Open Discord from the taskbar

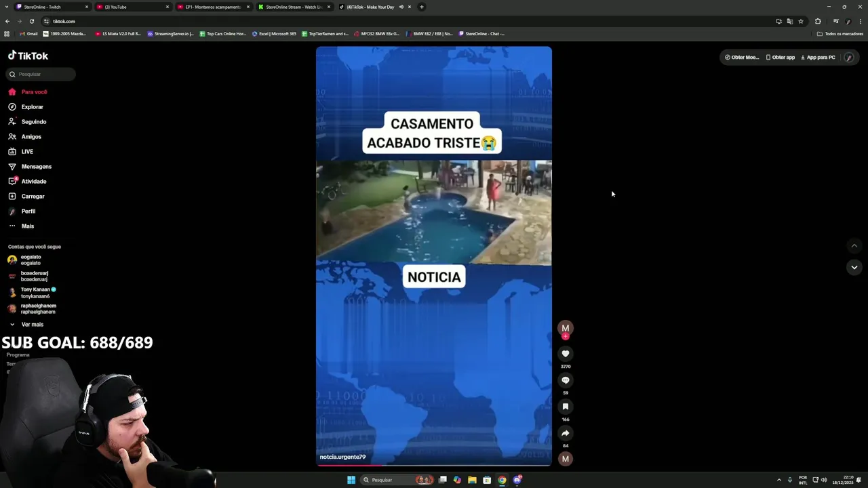pos(517,480)
